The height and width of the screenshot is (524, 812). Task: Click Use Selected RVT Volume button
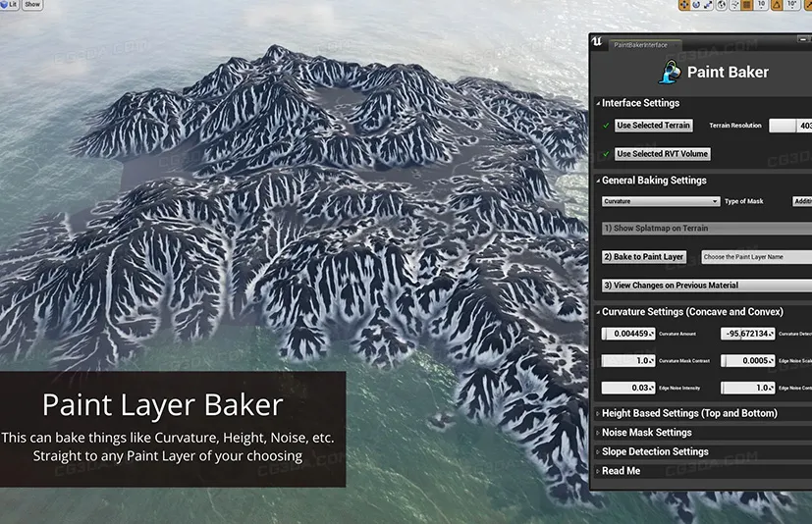(x=663, y=154)
